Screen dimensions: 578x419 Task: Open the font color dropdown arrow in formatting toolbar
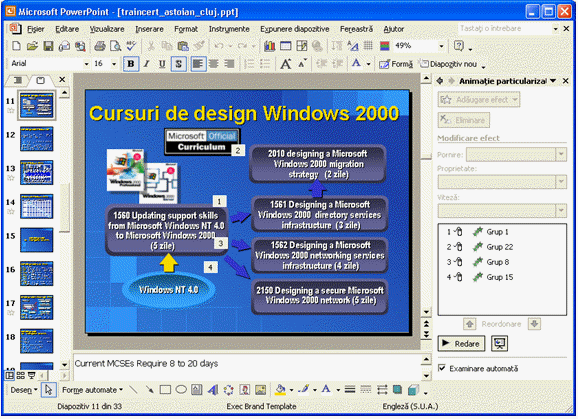[368, 64]
